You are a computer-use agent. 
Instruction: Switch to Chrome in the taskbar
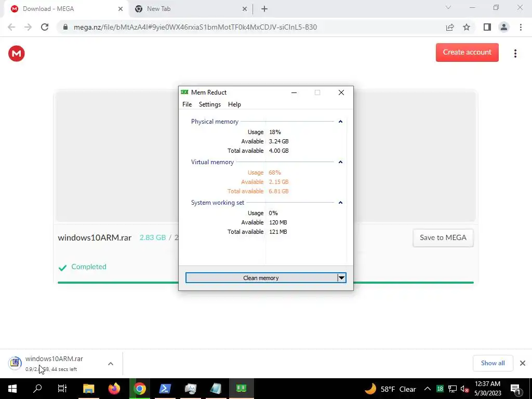pyautogui.click(x=139, y=389)
